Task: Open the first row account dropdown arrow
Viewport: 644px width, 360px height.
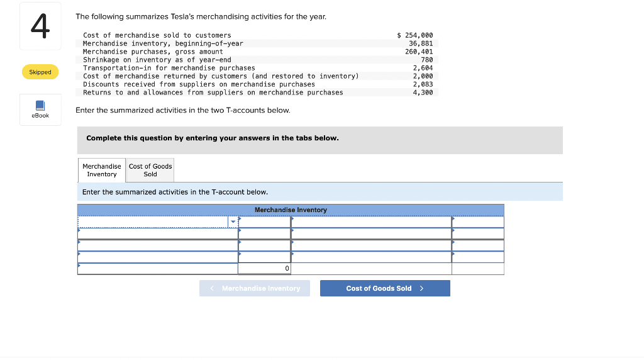Action: pos(233,222)
